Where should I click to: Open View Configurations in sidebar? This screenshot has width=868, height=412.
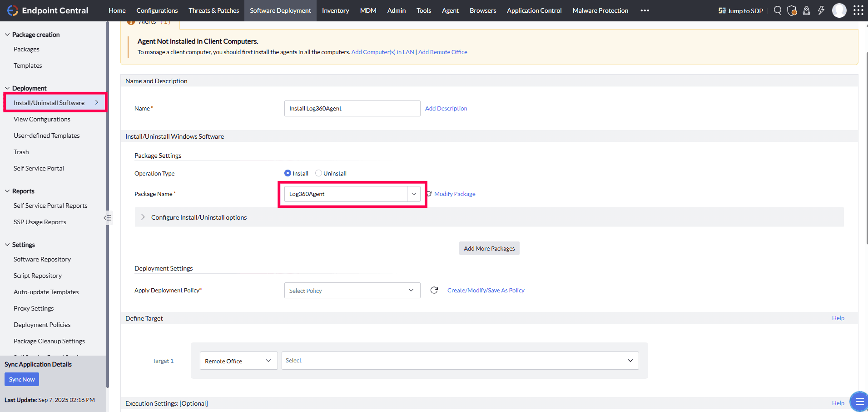coord(42,119)
